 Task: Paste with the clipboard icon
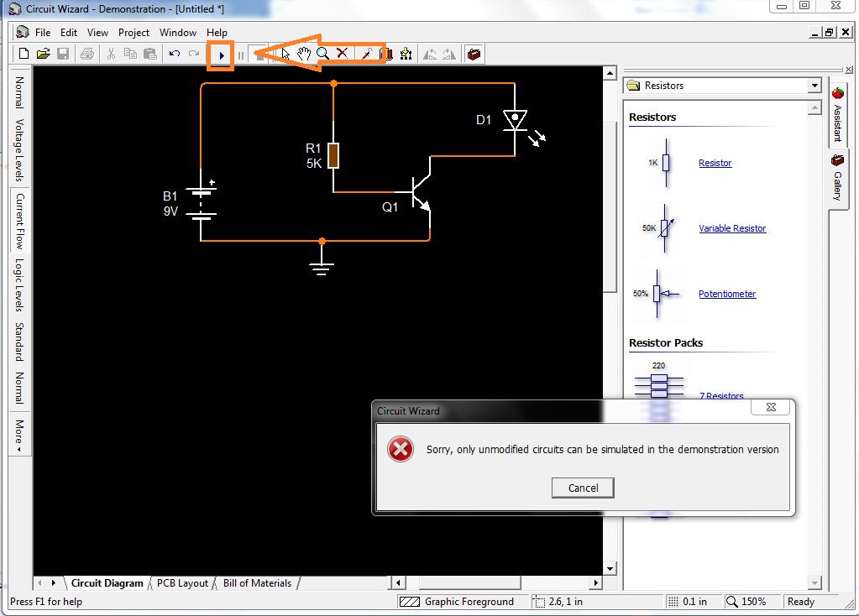pos(150,54)
